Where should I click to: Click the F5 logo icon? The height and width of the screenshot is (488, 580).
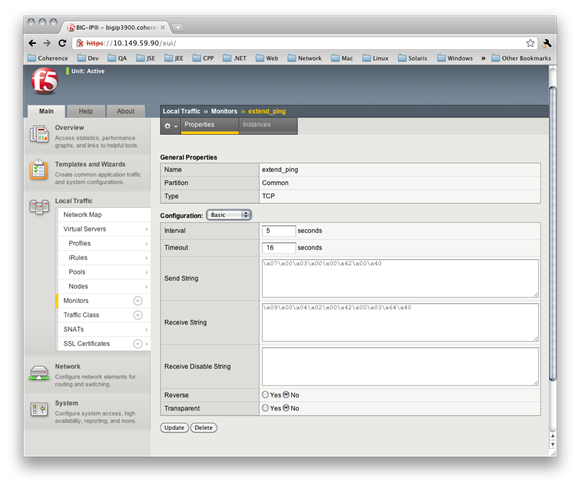(45, 81)
